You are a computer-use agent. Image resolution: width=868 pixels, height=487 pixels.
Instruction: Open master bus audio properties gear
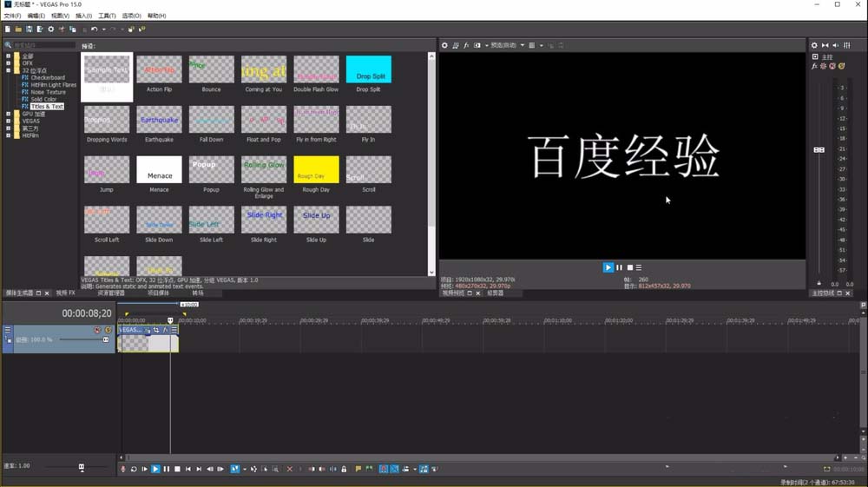(814, 45)
